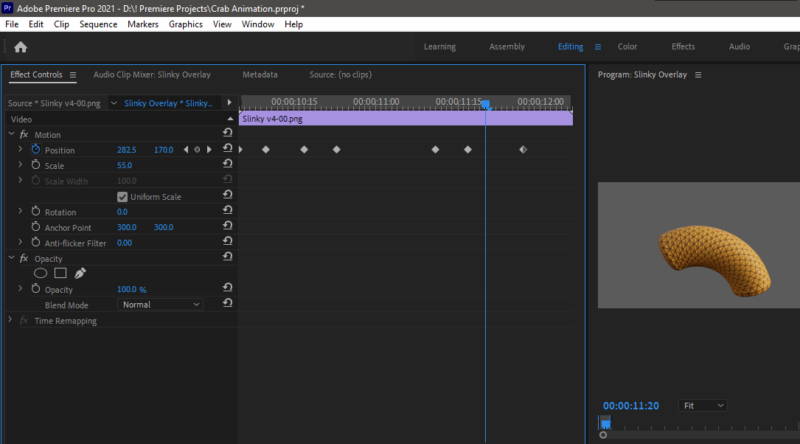Switch to the Effects workspace

(683, 46)
